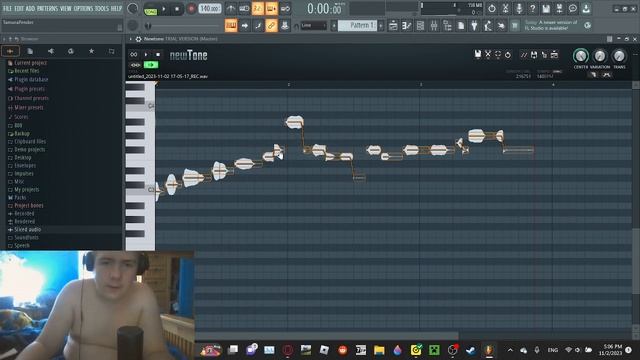
Task: Click the note slide icon
Action: (x=258, y=25)
